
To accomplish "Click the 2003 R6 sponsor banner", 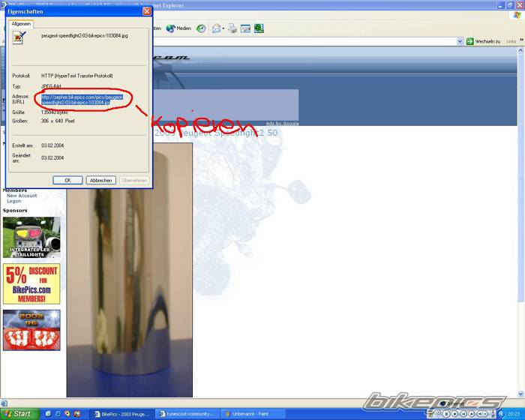I will (31, 330).
